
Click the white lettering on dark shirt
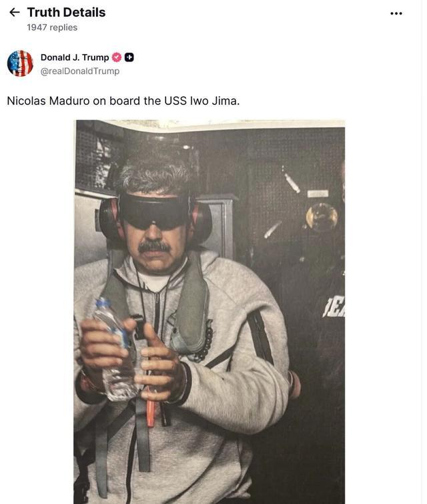click(x=334, y=308)
